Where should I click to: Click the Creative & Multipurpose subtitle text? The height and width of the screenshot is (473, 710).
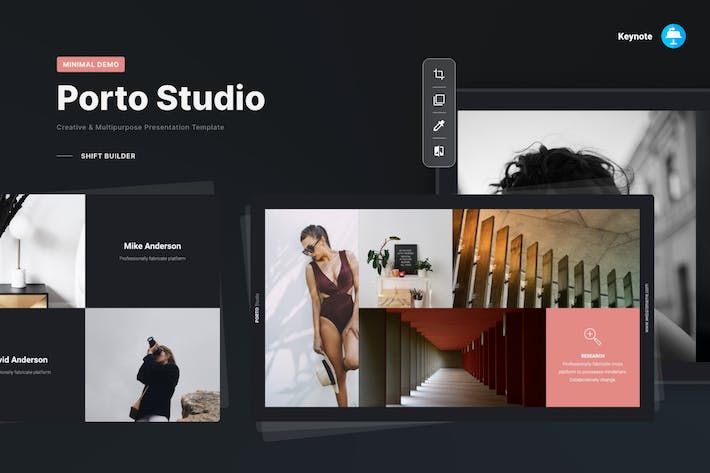click(140, 127)
